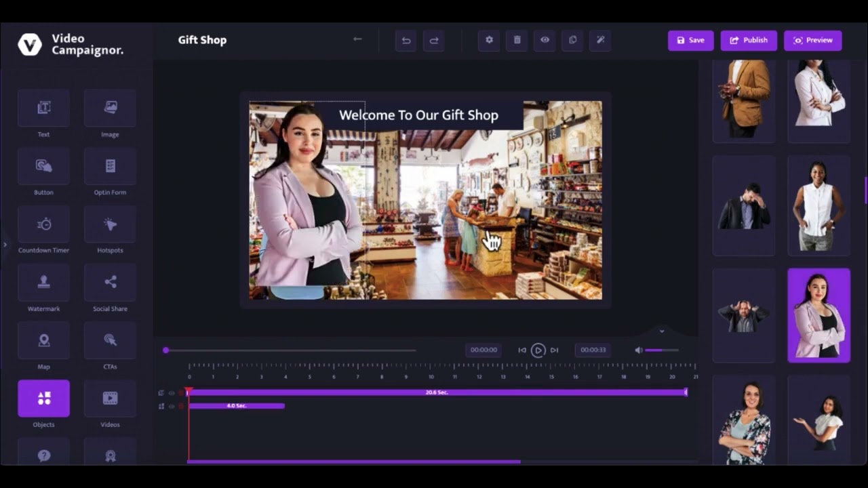Select frustrated bald man object
The image size is (868, 488).
[x=744, y=315]
